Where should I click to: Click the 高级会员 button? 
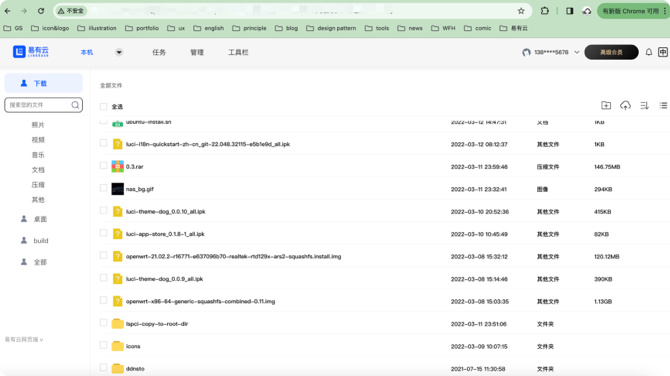click(x=611, y=52)
